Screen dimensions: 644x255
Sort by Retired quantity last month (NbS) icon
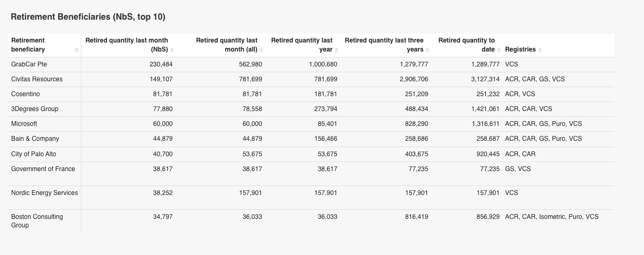coord(172,50)
